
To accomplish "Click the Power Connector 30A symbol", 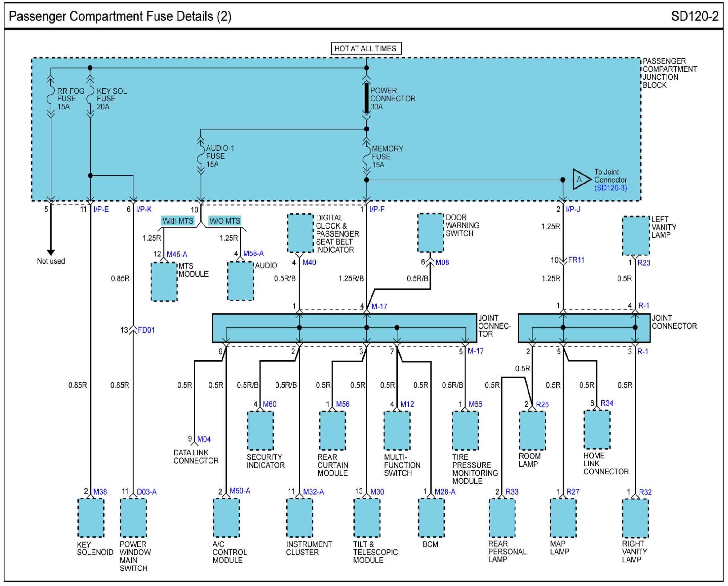I will [x=366, y=98].
